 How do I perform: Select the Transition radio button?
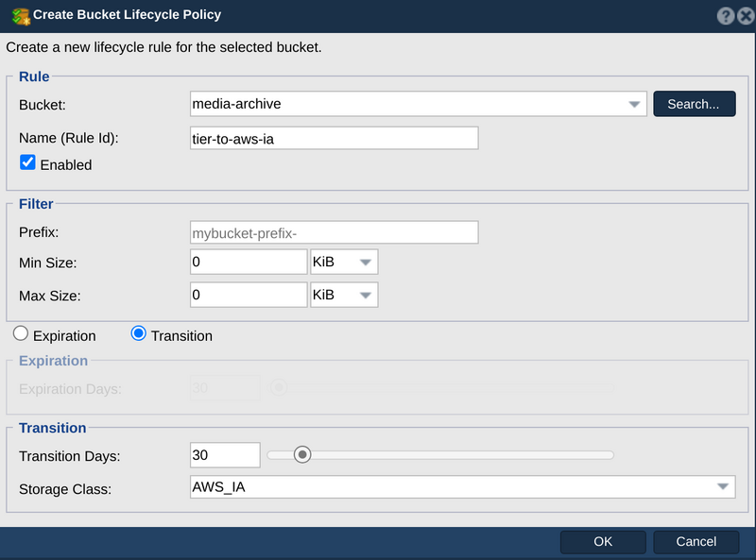point(138,333)
